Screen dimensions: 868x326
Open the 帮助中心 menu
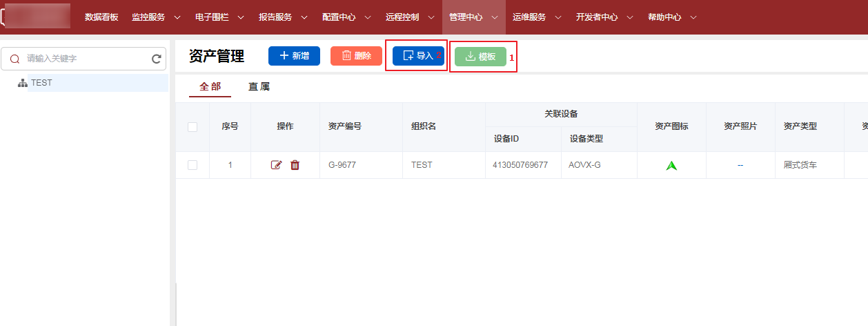click(x=671, y=17)
